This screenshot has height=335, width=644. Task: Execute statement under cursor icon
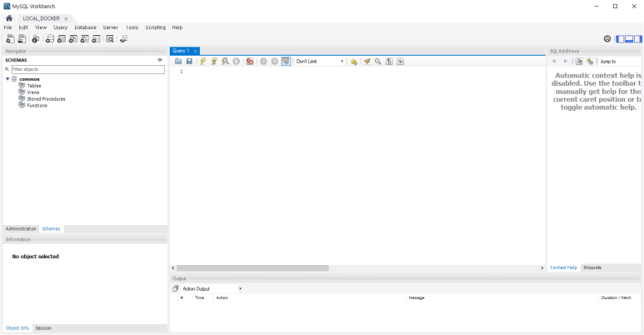(214, 61)
